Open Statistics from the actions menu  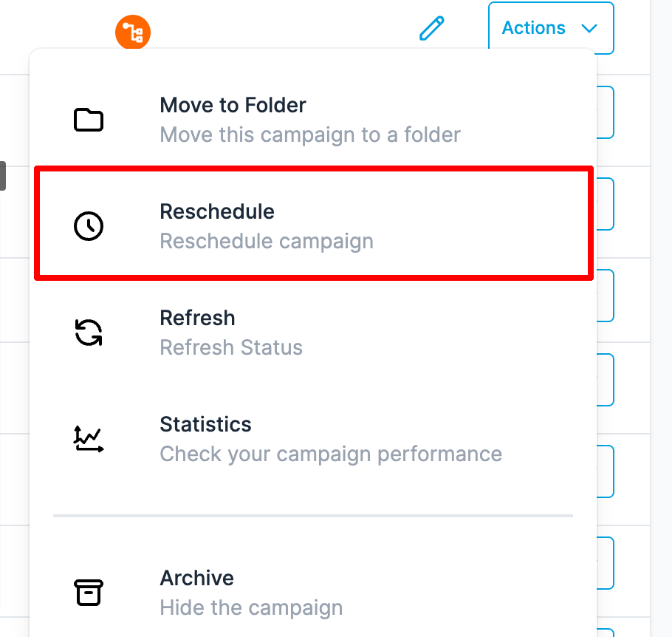(314, 439)
